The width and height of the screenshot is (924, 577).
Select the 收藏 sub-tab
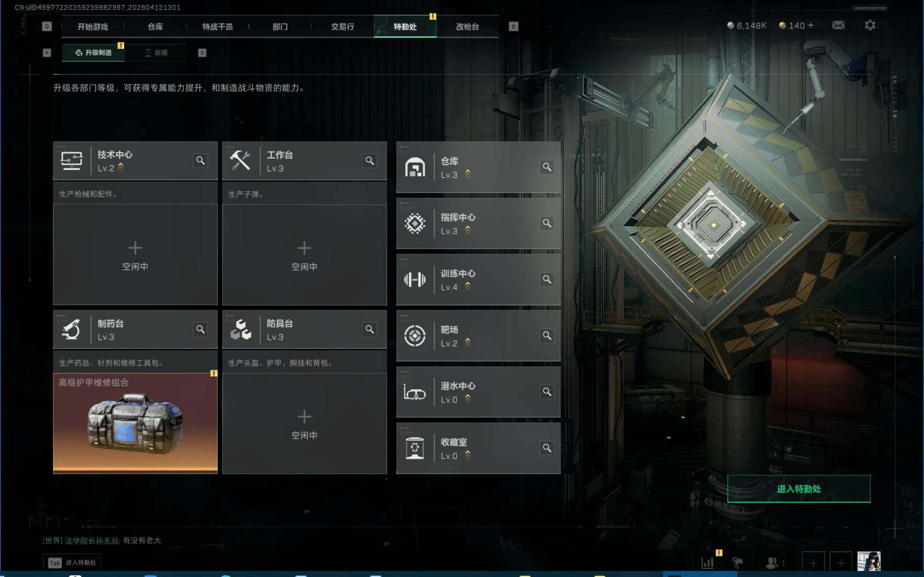156,53
